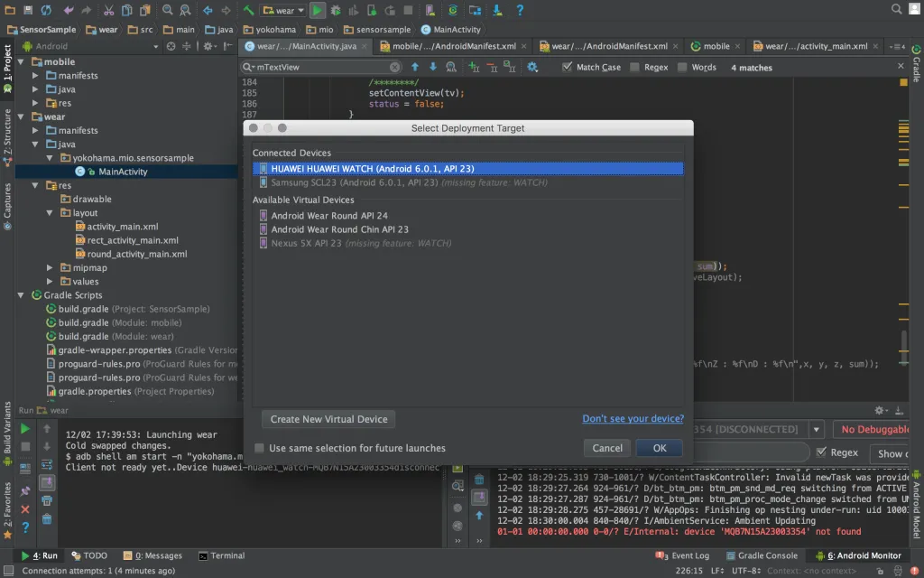924x578 pixels.
Task: Click the green Run app button in toolbar
Action: [x=318, y=10]
